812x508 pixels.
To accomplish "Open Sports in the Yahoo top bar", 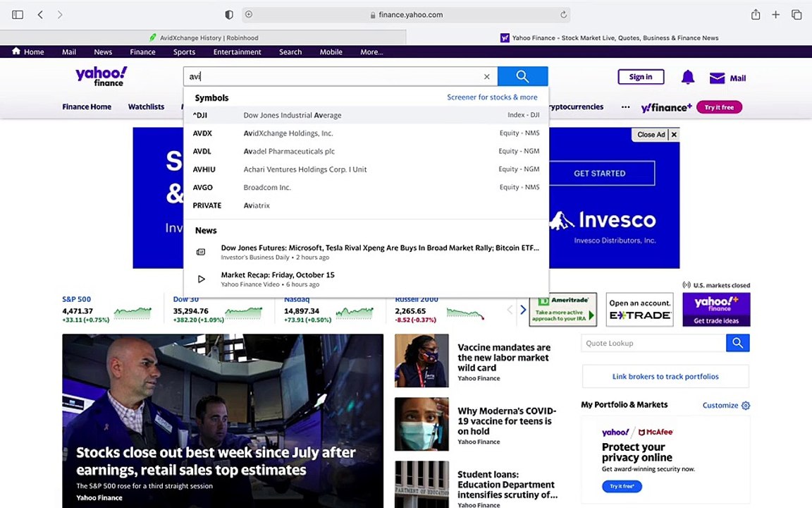I will coord(185,52).
